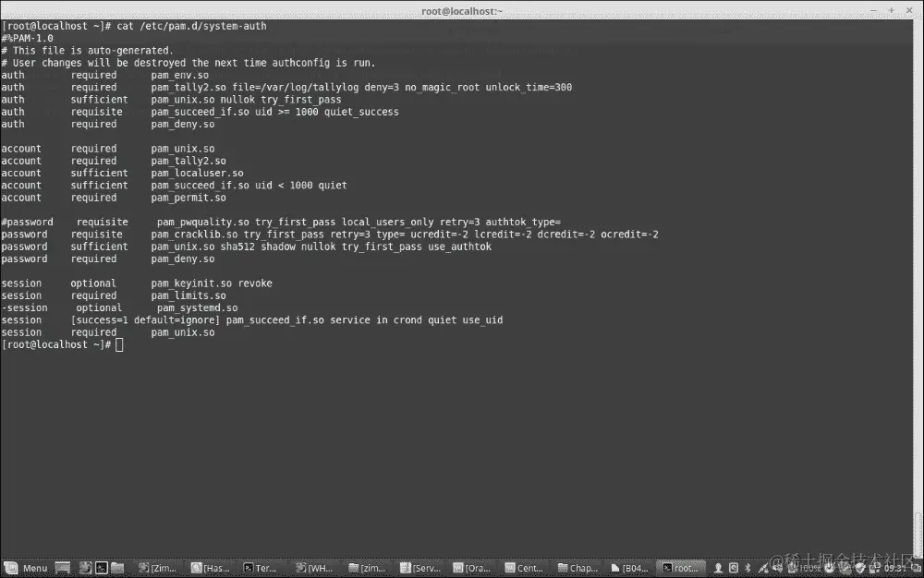The height and width of the screenshot is (578, 924).
Task: Switch to the [Serv... taskbar window
Action: tap(420, 568)
